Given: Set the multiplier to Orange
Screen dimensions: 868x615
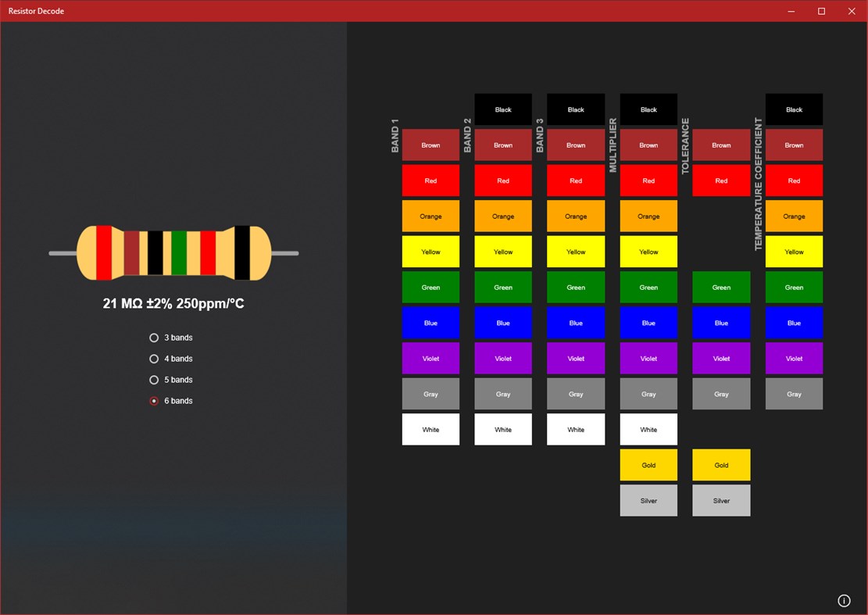Looking at the screenshot, I should (648, 216).
